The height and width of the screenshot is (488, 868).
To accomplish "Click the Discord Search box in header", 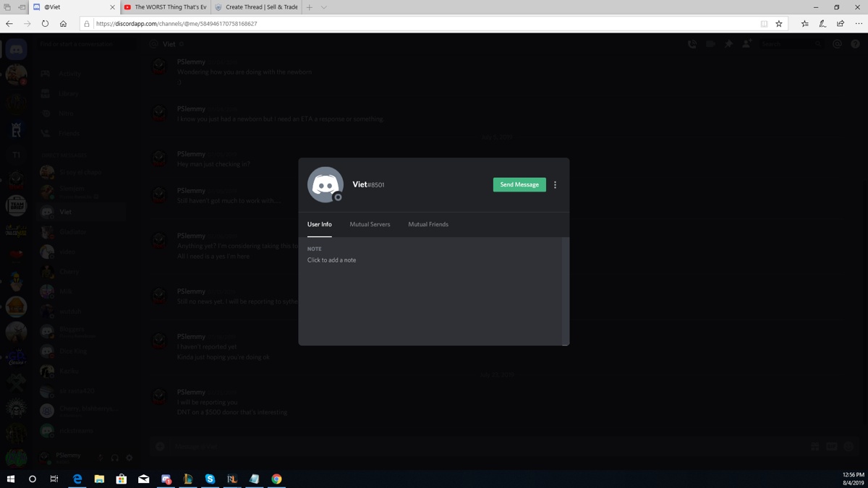I will point(791,44).
